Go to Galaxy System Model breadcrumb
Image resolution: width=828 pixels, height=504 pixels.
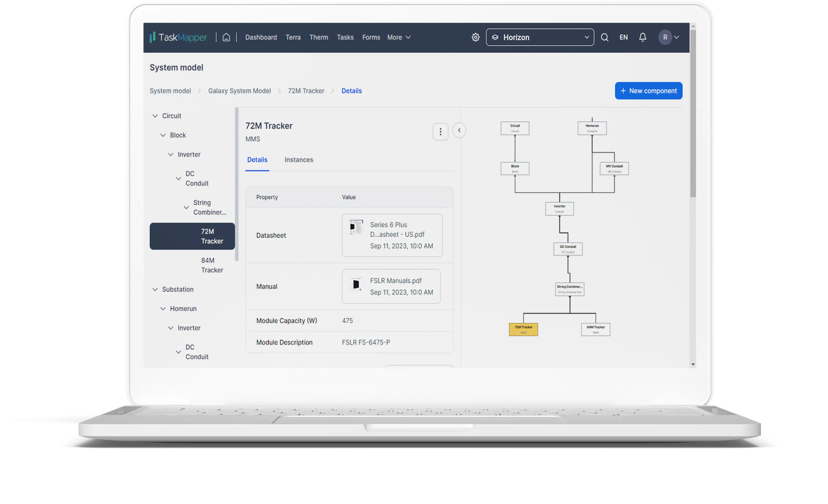pos(239,91)
